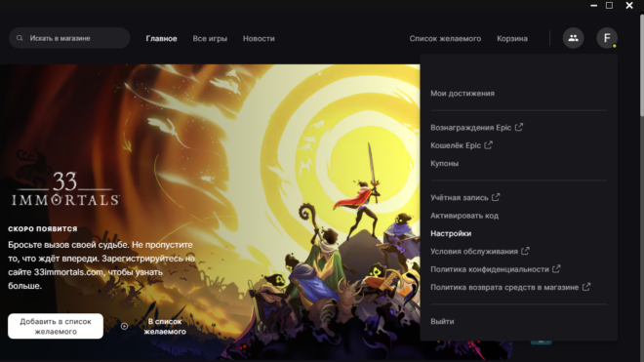This screenshot has height=362, width=644.
Task: Click external link icon beside Кошелёк Epic
Action: pos(488,145)
